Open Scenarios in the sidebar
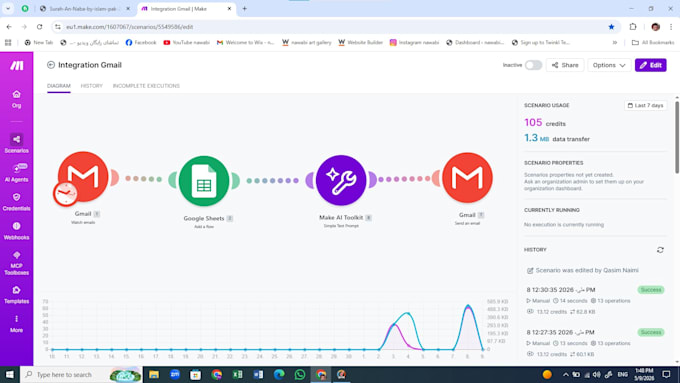680x383 pixels. click(16, 143)
